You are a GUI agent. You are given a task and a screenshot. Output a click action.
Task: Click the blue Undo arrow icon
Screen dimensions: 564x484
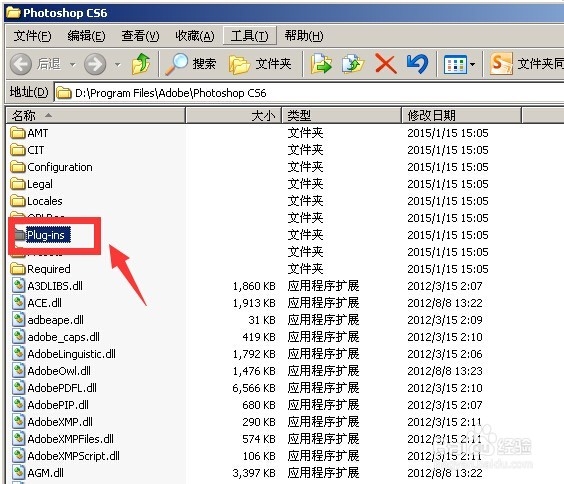[417, 64]
